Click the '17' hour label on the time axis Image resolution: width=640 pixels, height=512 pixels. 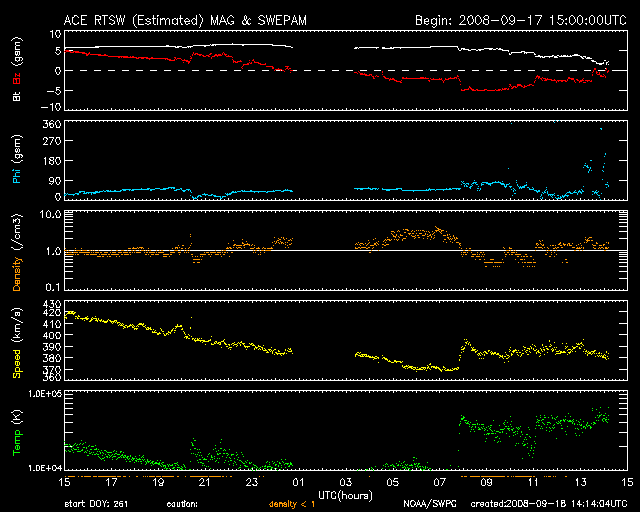(111, 483)
